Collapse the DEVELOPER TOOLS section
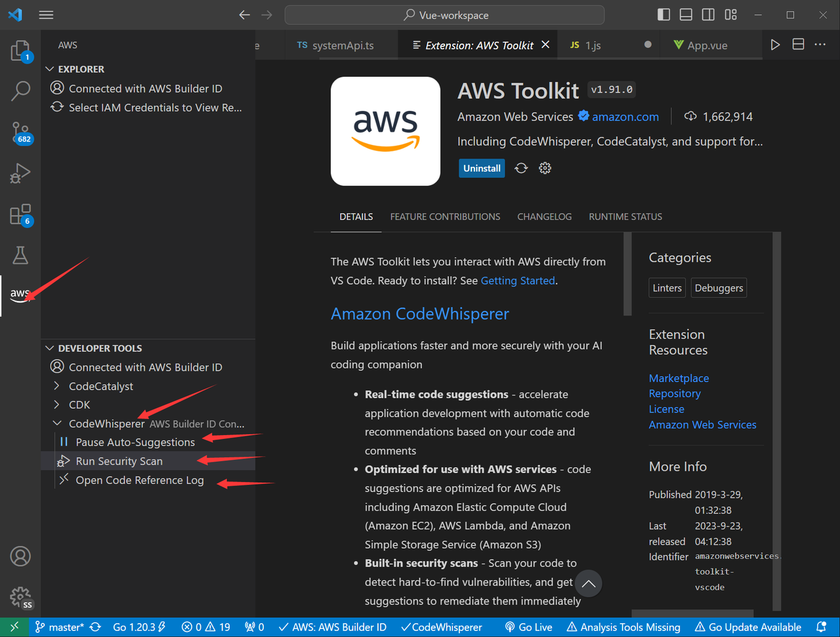 pos(49,348)
